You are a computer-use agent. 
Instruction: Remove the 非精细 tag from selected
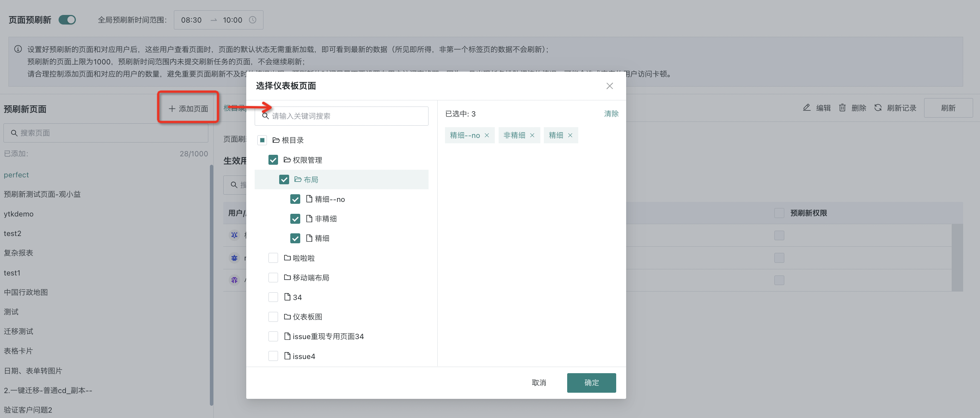[532, 135]
